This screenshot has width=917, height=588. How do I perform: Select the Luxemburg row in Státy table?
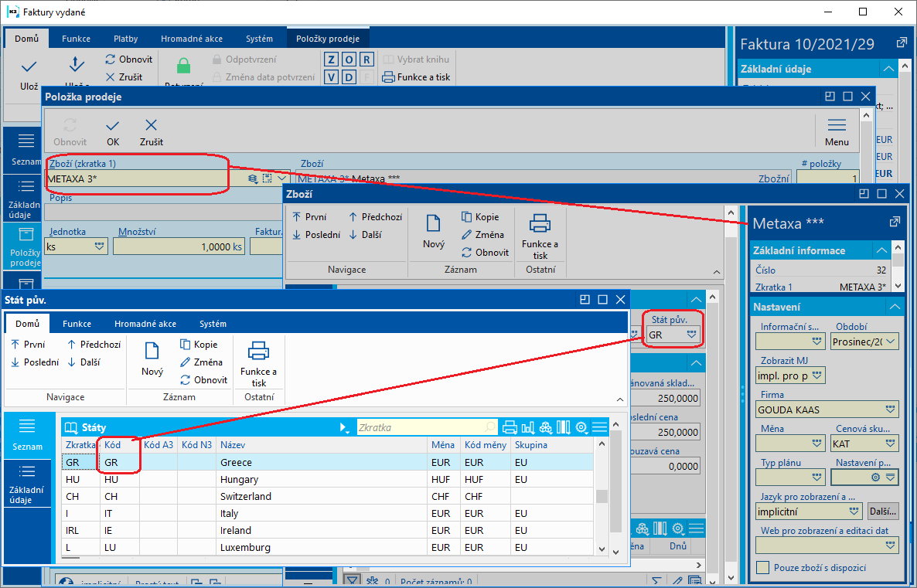click(328, 548)
